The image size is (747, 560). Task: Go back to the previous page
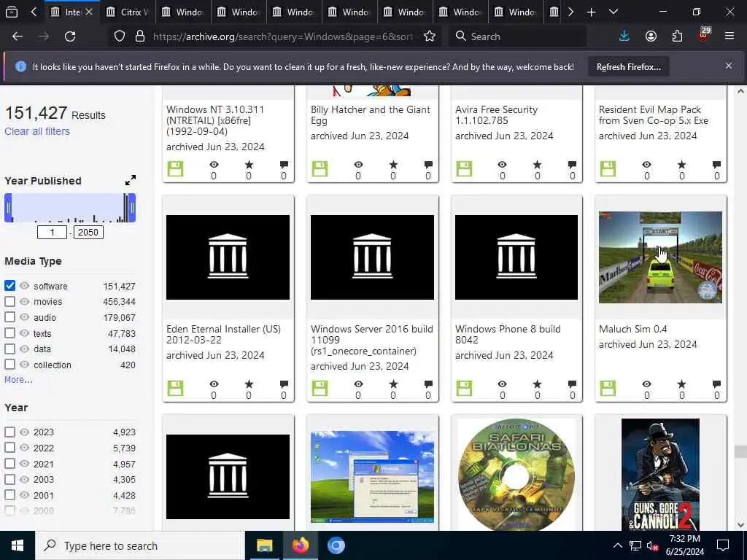coord(18,36)
